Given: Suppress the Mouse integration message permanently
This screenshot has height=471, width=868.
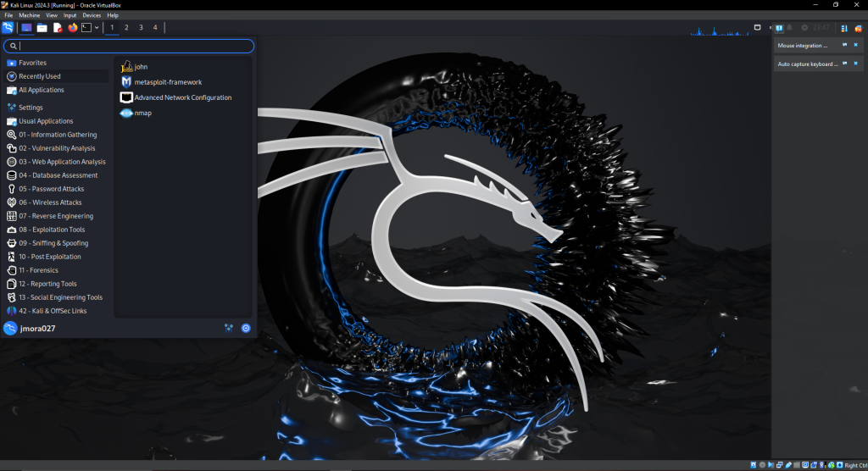Looking at the screenshot, I should click(845, 45).
